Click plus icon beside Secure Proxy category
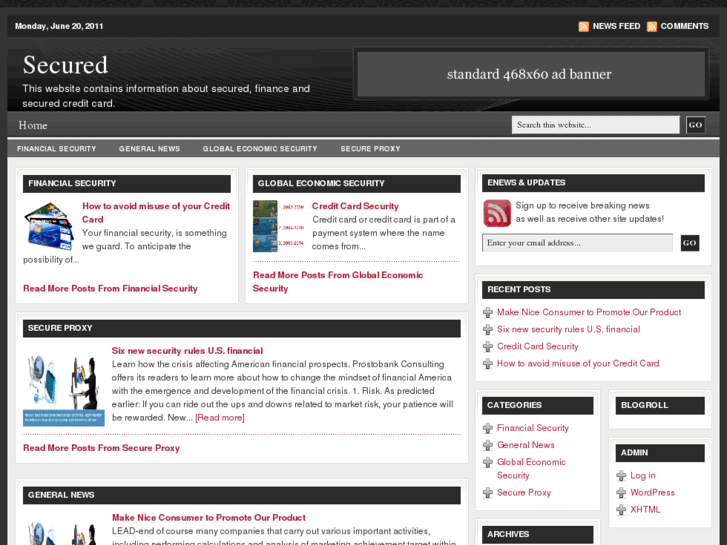 point(487,493)
